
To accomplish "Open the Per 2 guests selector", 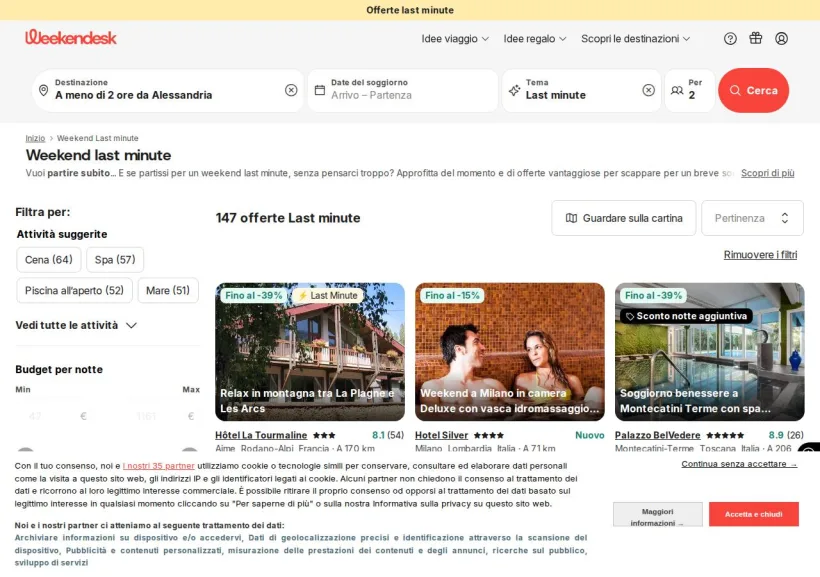I will 690,90.
